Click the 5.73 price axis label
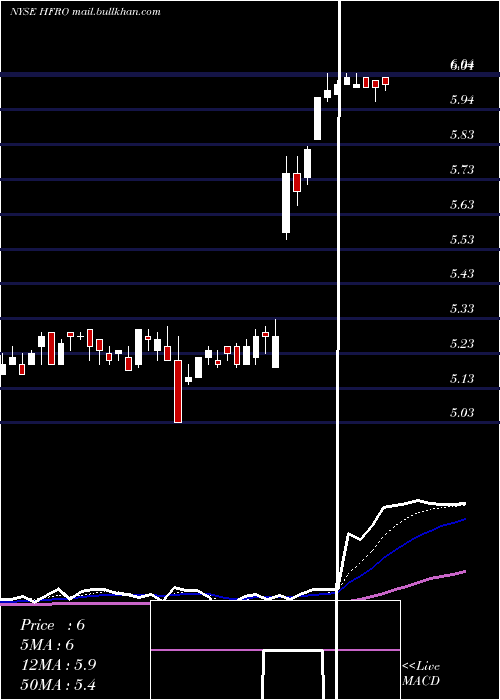Image resolution: width=500 pixels, height=700 pixels. click(x=462, y=170)
